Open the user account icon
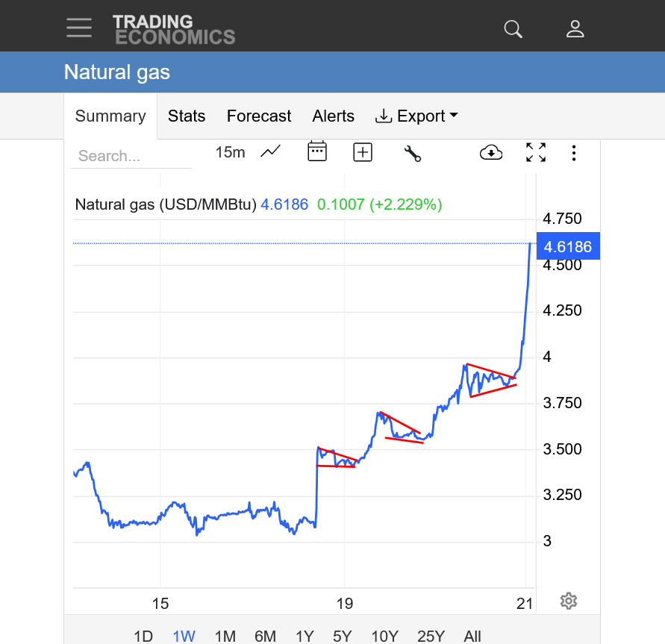The height and width of the screenshot is (644, 665). (575, 29)
